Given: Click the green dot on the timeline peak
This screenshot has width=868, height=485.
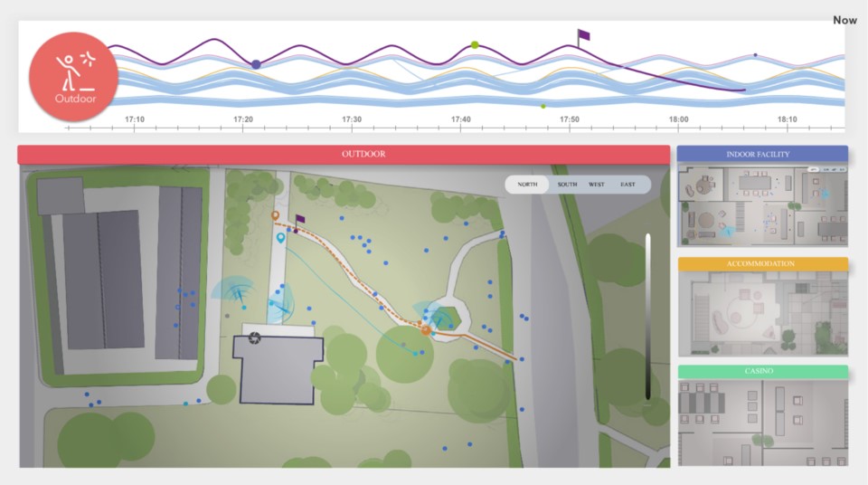Looking at the screenshot, I should 474,44.
